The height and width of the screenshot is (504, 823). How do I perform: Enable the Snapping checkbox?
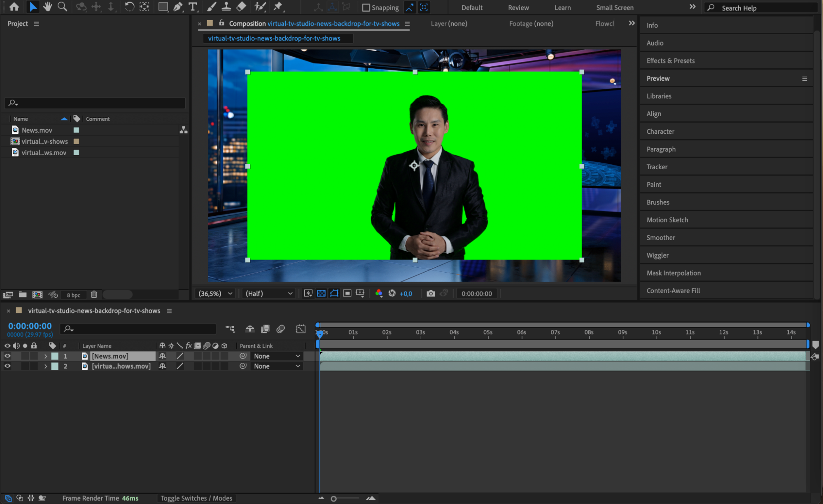point(366,7)
